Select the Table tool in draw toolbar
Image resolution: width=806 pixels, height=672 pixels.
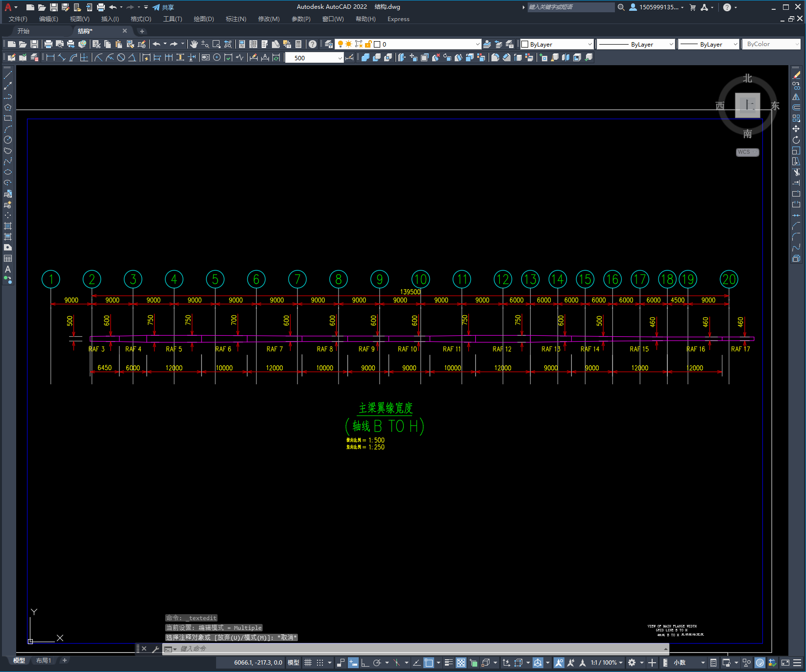(8, 258)
